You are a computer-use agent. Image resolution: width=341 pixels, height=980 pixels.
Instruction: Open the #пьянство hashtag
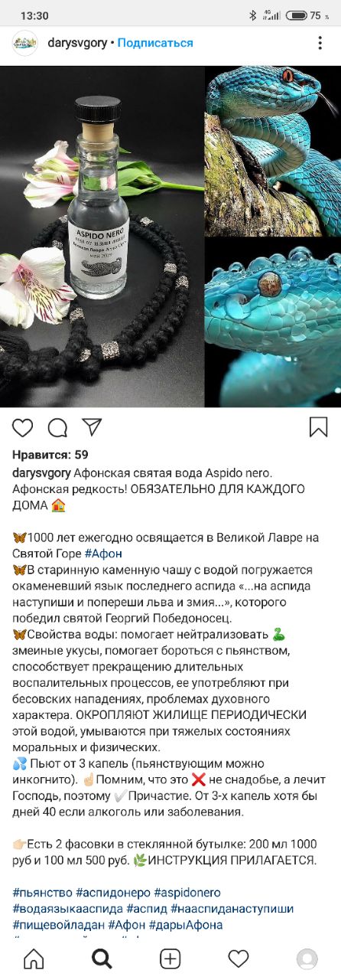[43, 893]
